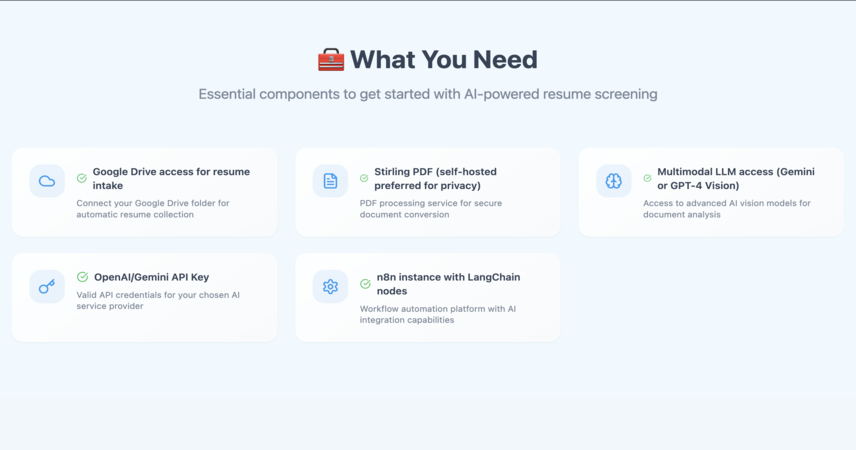Click 'Multimodal LLM access (Gemini or GPT-4 Vision)' title
856x450 pixels.
[736, 179]
